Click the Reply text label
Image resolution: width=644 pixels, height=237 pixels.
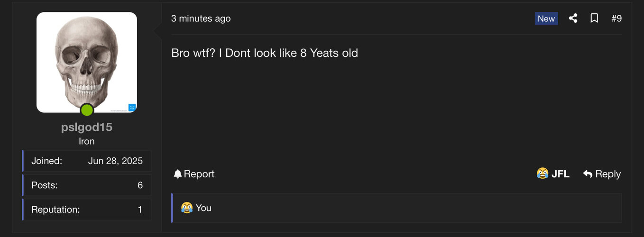[x=608, y=174]
